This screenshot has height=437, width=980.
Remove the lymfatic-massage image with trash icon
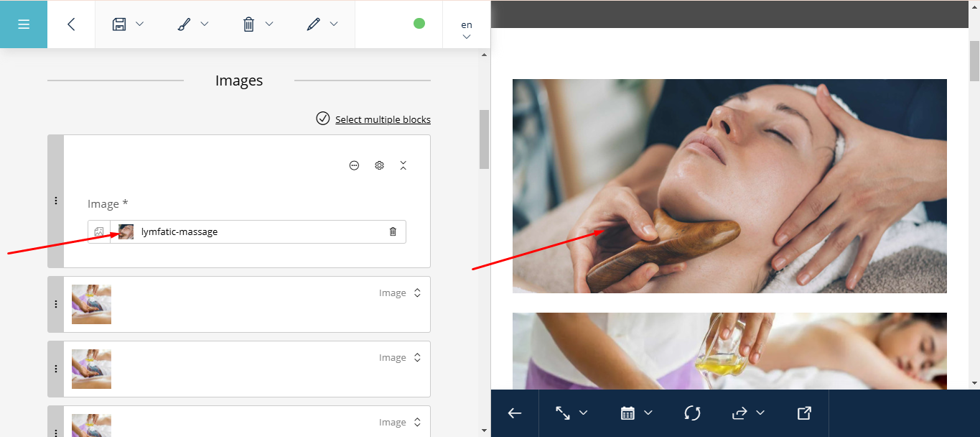point(393,231)
